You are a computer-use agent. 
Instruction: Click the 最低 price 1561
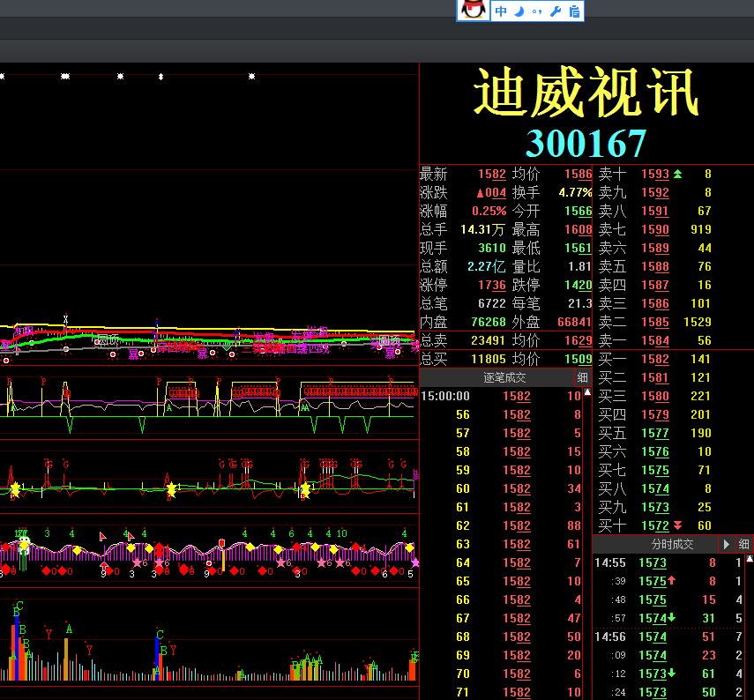(578, 248)
